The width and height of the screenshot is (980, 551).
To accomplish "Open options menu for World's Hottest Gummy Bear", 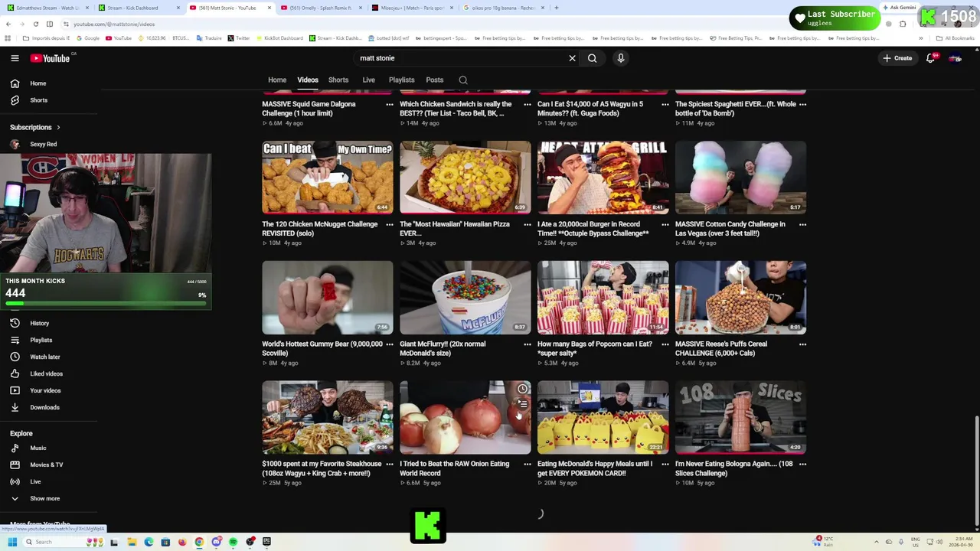I will [x=390, y=344].
